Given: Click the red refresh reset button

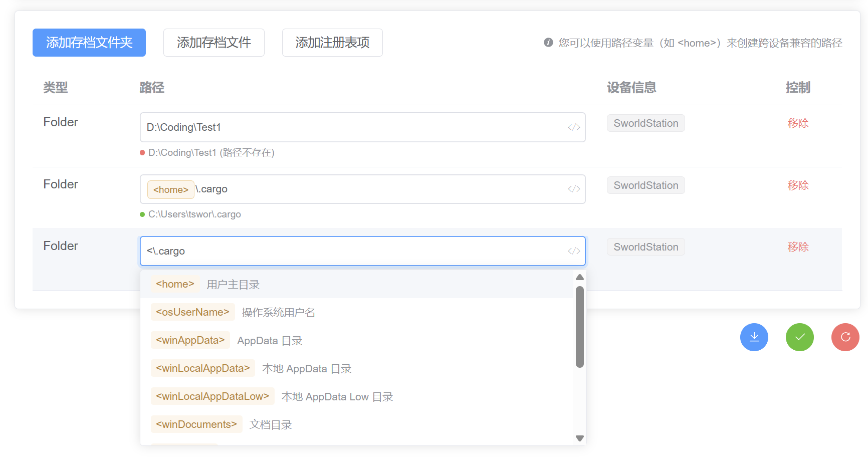Looking at the screenshot, I should (845, 337).
